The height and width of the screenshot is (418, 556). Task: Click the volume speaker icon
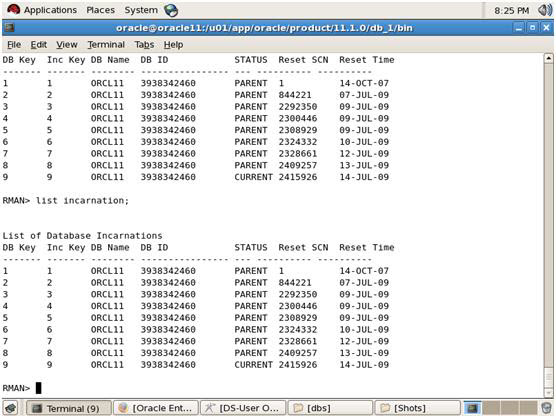[x=545, y=10]
